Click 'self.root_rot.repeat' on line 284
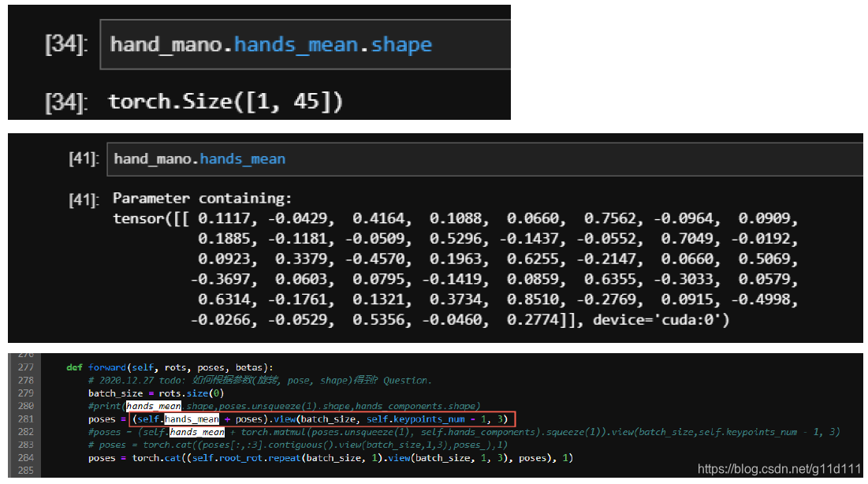This screenshot has width=868, height=484. (x=246, y=458)
